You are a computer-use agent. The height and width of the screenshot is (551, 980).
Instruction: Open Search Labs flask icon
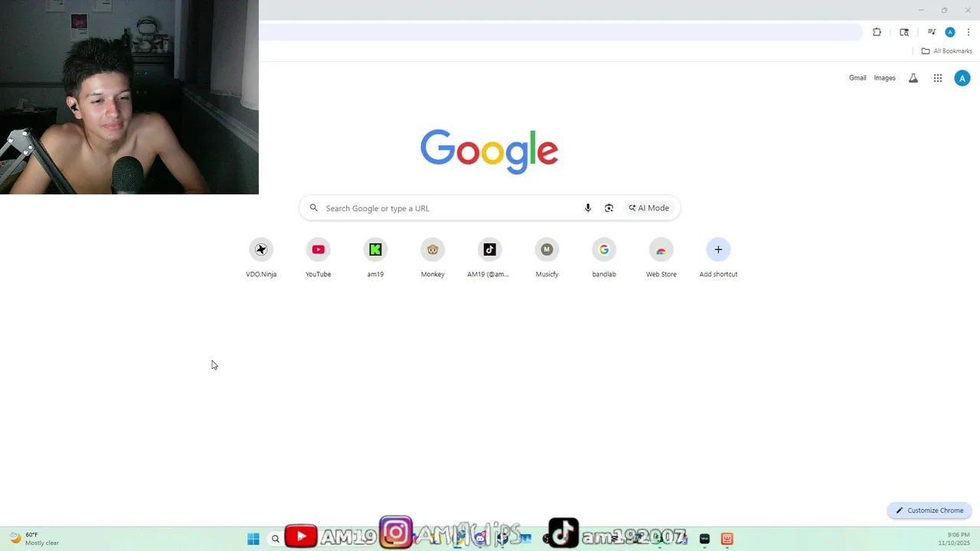913,78
